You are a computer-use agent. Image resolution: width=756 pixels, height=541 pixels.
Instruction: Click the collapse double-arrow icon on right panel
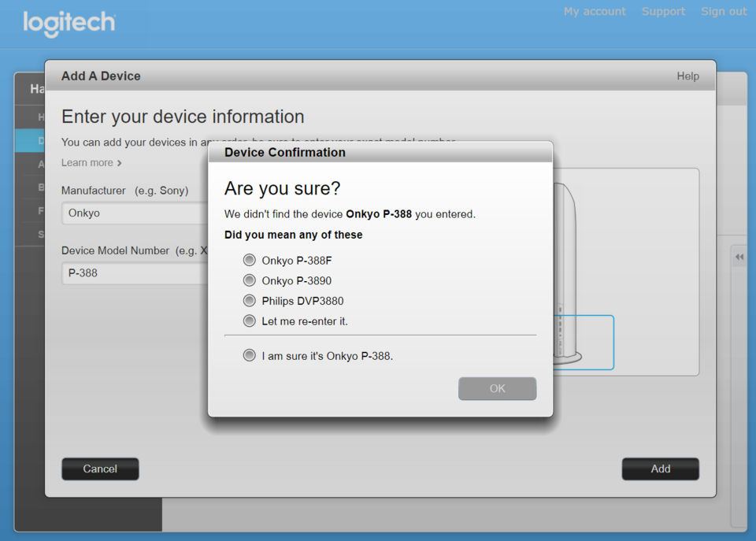click(739, 257)
